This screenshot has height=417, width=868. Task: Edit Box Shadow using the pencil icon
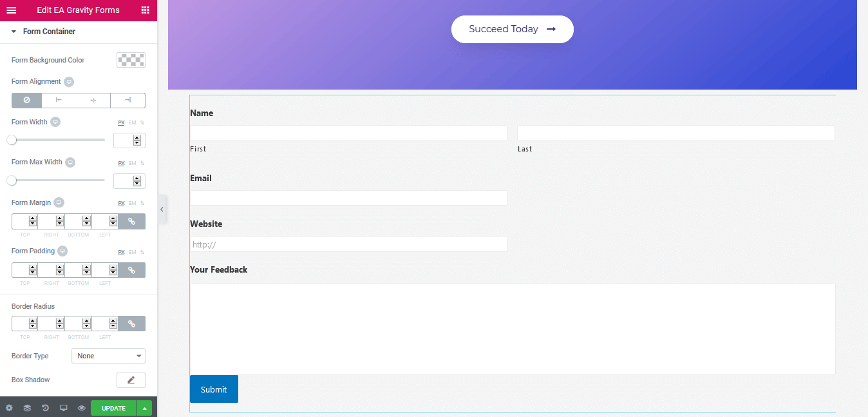(x=131, y=380)
